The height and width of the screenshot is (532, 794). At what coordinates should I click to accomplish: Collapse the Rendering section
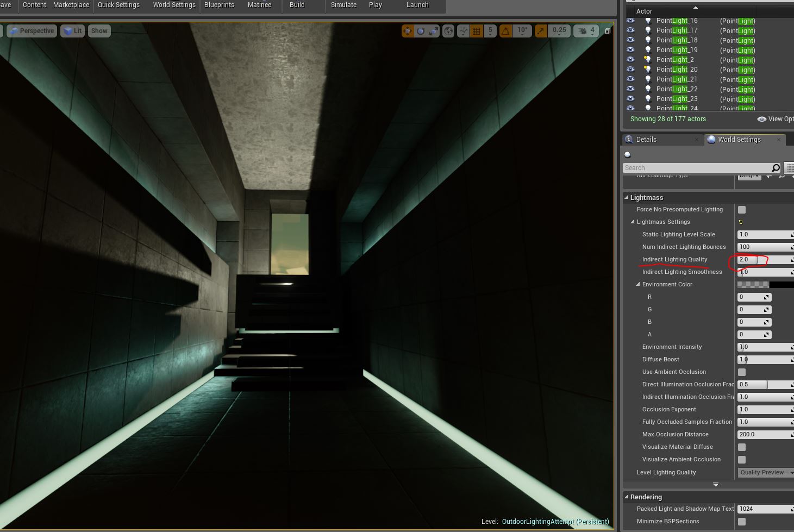click(627, 497)
